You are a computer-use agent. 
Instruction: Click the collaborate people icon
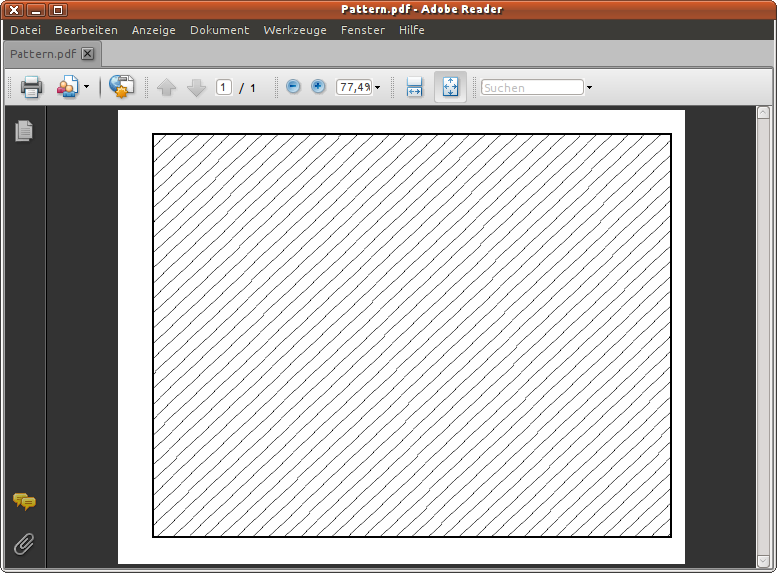(x=67, y=88)
